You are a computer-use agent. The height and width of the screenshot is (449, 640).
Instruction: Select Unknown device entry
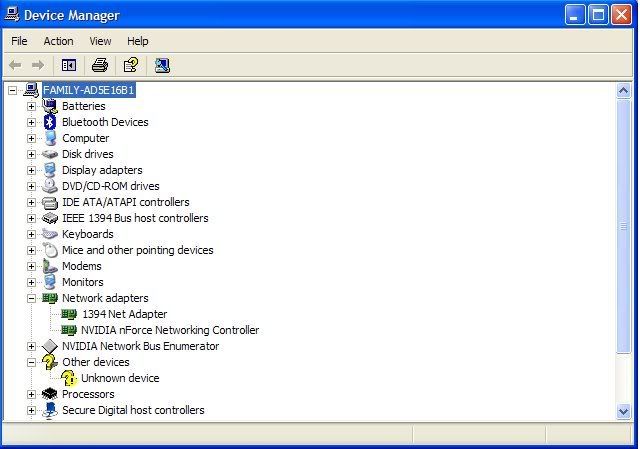point(120,378)
